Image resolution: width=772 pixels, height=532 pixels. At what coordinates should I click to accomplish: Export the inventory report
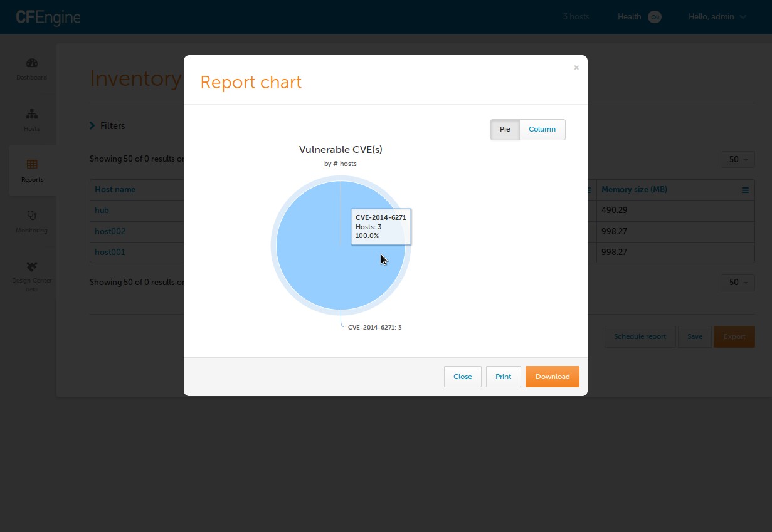point(734,336)
